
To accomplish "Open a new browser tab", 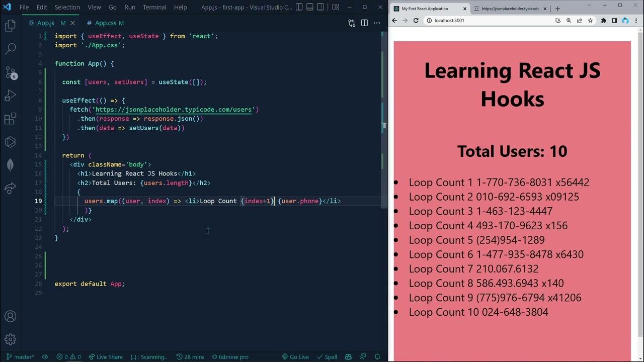I will [x=557, y=9].
